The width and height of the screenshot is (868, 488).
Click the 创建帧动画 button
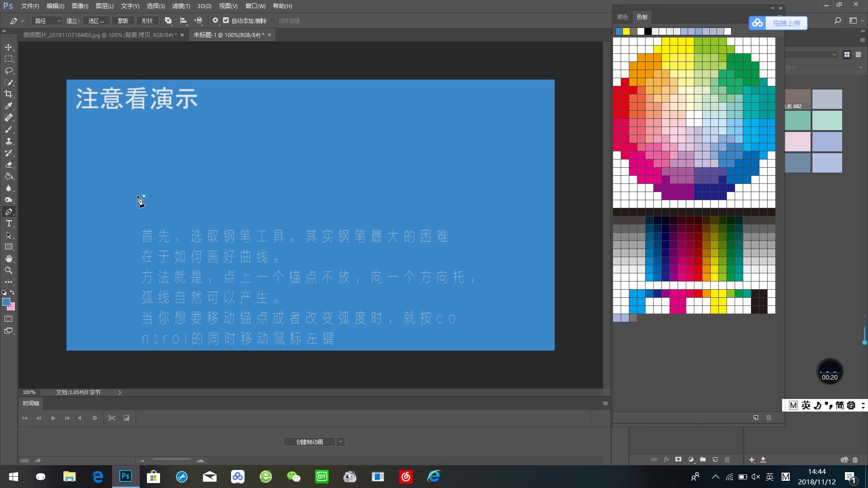tap(310, 441)
